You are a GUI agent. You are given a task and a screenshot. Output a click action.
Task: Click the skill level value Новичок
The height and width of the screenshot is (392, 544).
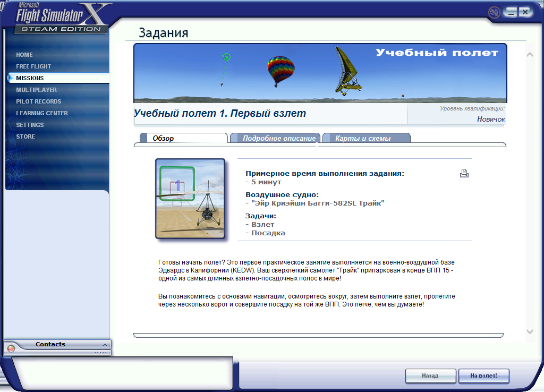pos(491,120)
